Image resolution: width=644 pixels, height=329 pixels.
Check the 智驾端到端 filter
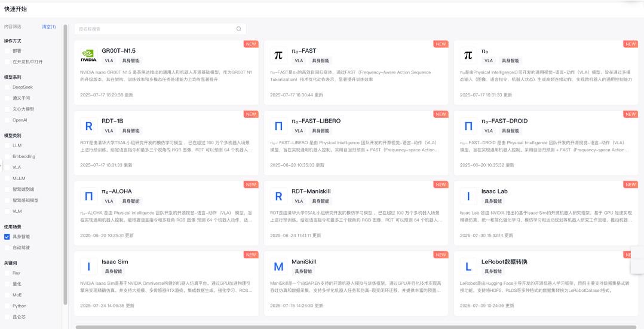7,189
